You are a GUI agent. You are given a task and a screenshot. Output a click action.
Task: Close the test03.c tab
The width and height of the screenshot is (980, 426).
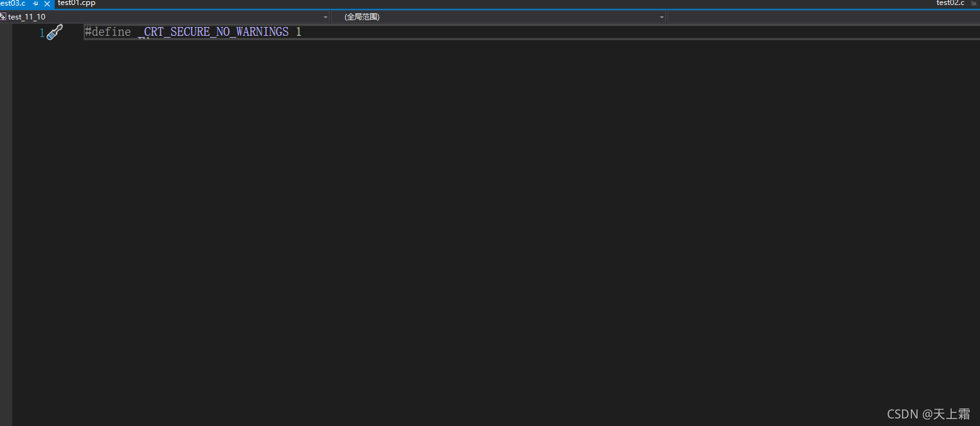click(x=47, y=3)
